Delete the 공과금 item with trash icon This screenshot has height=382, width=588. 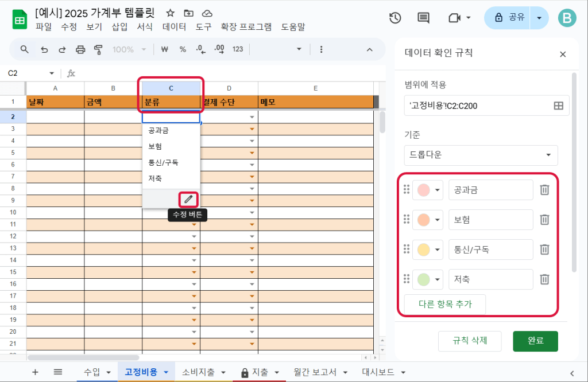click(x=544, y=190)
